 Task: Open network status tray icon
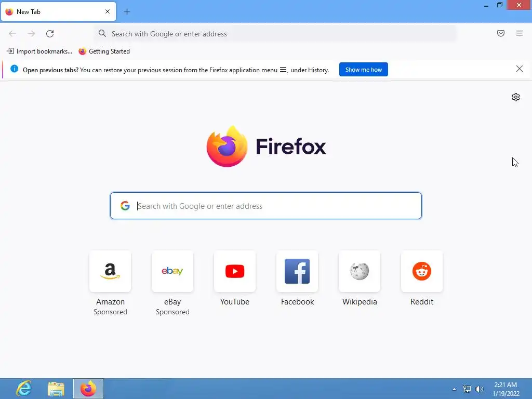tap(467, 389)
